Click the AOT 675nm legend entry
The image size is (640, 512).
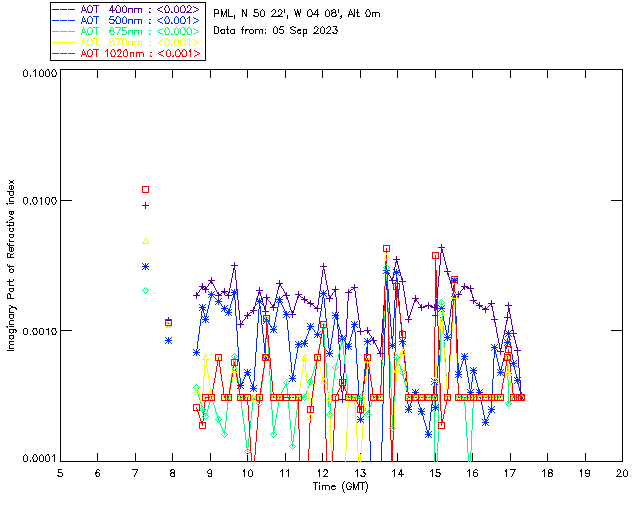(127, 31)
